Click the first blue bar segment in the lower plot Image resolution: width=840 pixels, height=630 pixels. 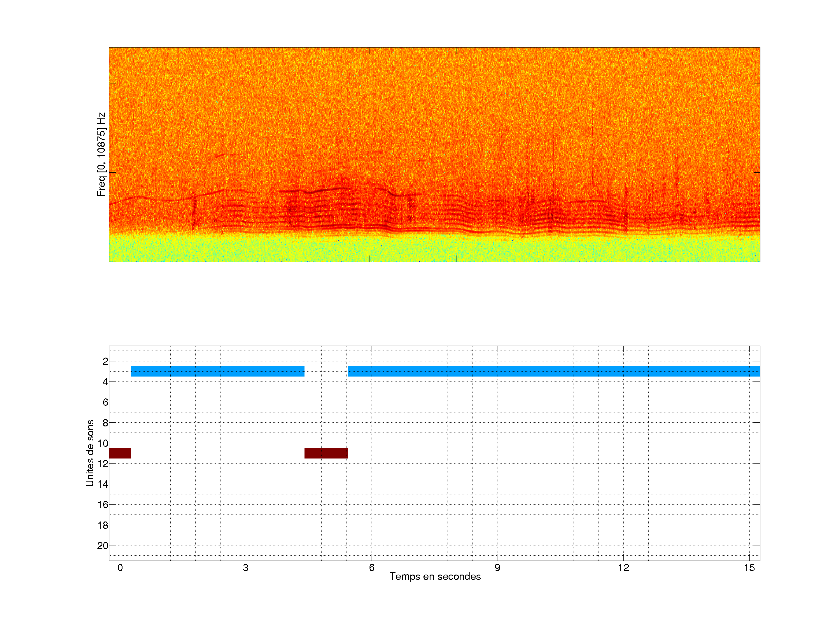(x=218, y=371)
